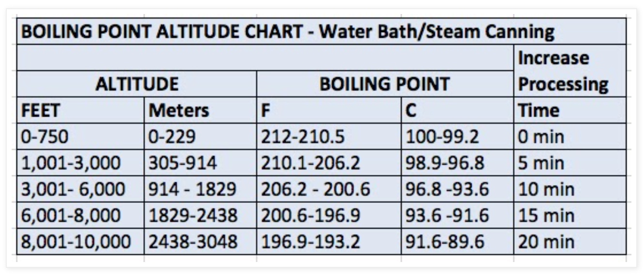Select the ALTITUDE header cell

137,84
